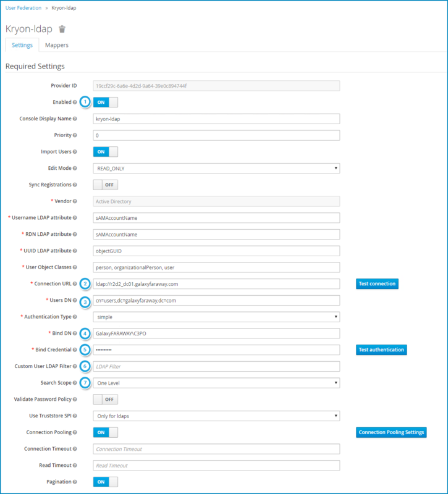Screen dimensions: 448x494
Task: Click the Test connection button
Action: pos(377,283)
